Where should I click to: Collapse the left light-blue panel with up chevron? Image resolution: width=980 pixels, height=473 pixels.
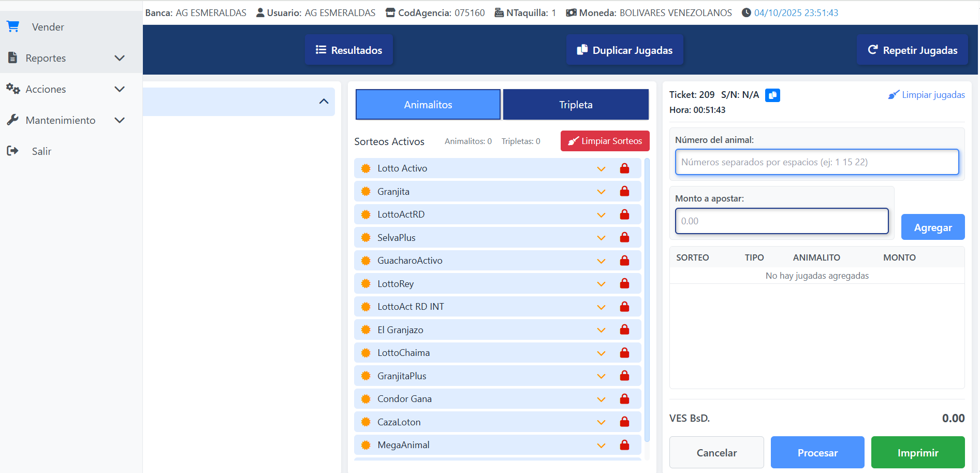324,102
